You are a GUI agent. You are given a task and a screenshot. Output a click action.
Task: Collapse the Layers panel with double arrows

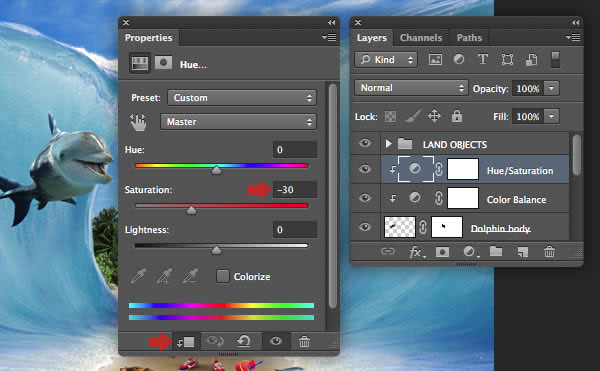click(x=576, y=23)
